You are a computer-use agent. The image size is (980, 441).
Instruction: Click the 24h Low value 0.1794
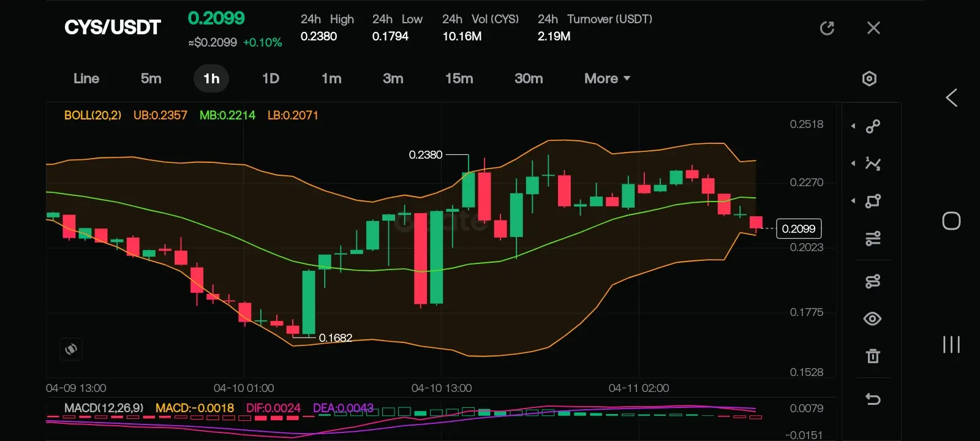pyautogui.click(x=390, y=36)
